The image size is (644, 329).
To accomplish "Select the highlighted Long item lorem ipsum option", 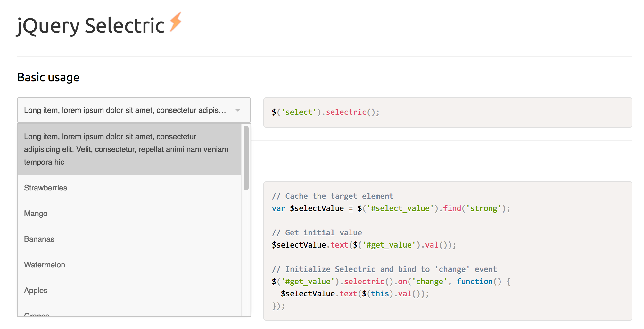I will pos(129,149).
